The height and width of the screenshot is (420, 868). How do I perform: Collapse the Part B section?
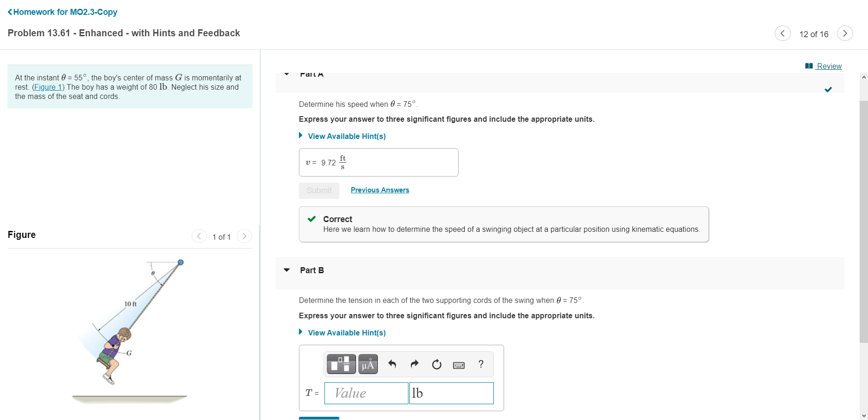287,270
